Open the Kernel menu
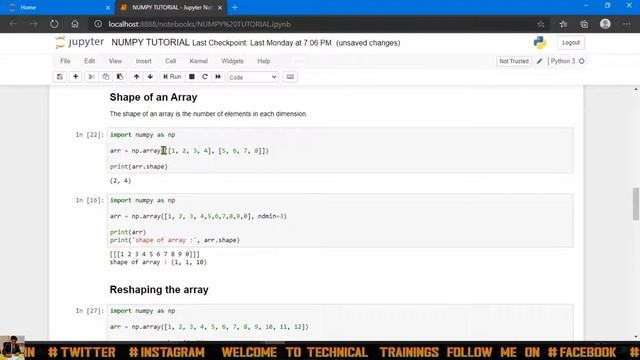640x360 pixels. [198, 61]
